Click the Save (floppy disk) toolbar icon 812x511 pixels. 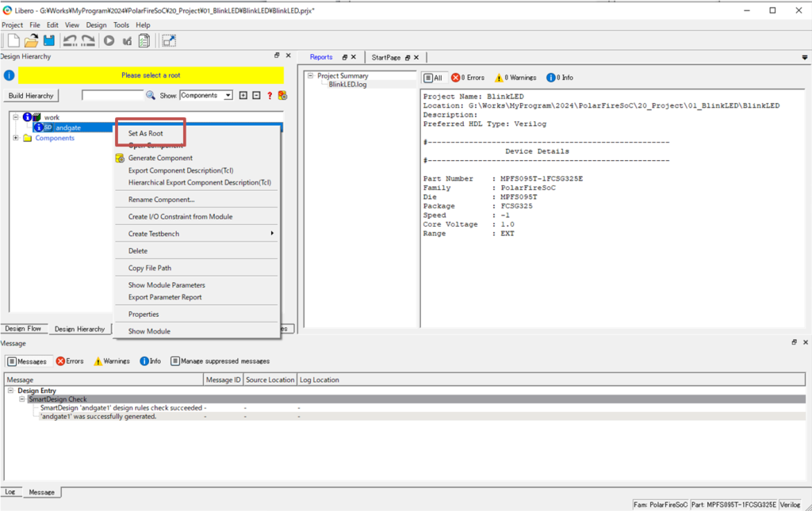[49, 40]
